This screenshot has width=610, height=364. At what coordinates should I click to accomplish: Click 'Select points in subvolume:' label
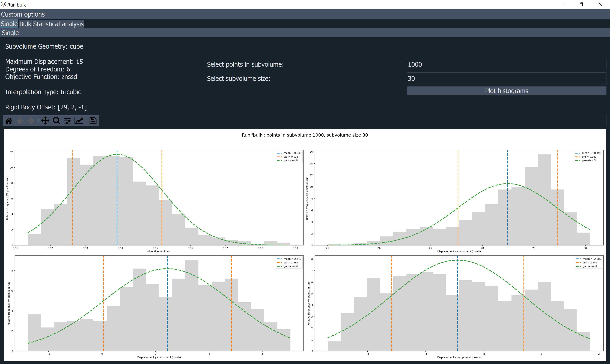[245, 65]
